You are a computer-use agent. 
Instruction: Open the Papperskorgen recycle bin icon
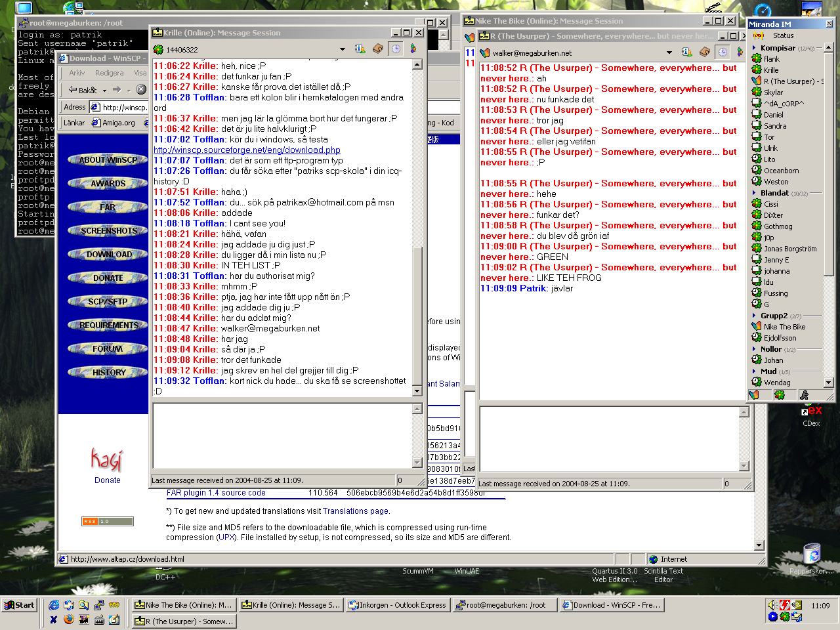pyautogui.click(x=812, y=558)
